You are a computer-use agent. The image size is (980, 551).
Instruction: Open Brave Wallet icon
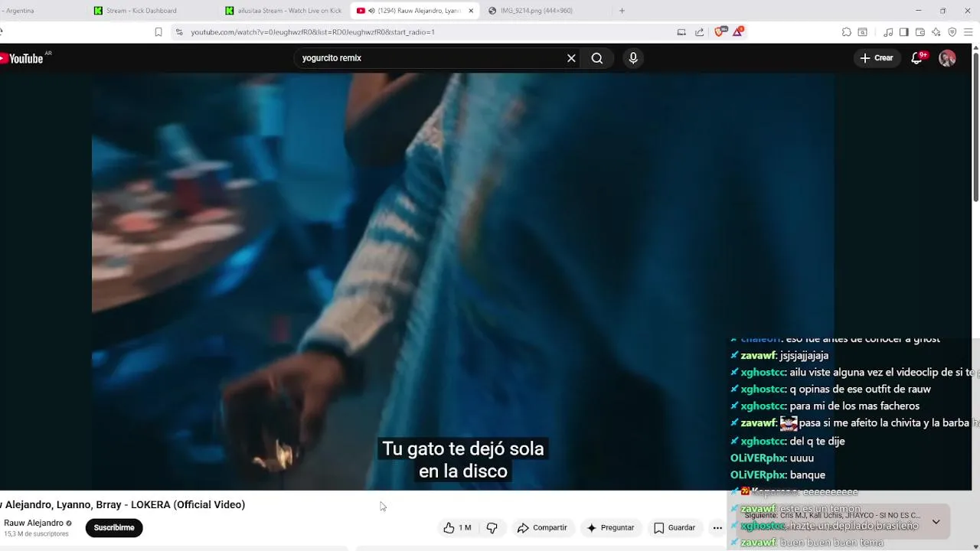(920, 32)
